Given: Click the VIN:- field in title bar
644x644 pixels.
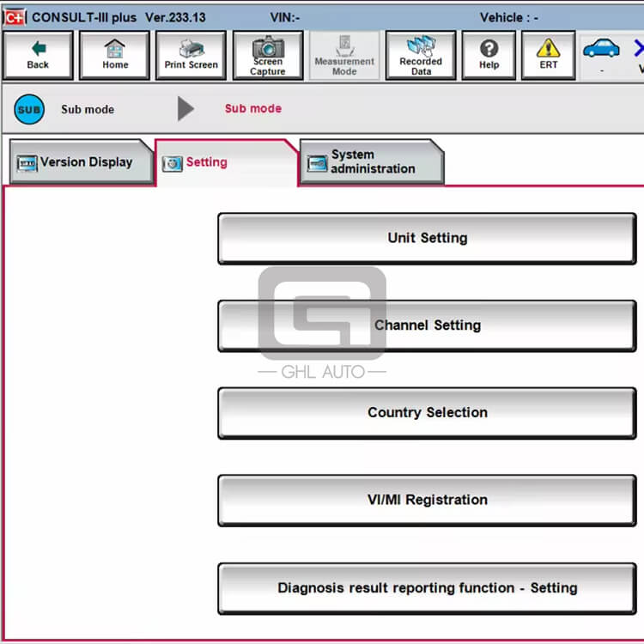Looking at the screenshot, I should pos(284,17).
